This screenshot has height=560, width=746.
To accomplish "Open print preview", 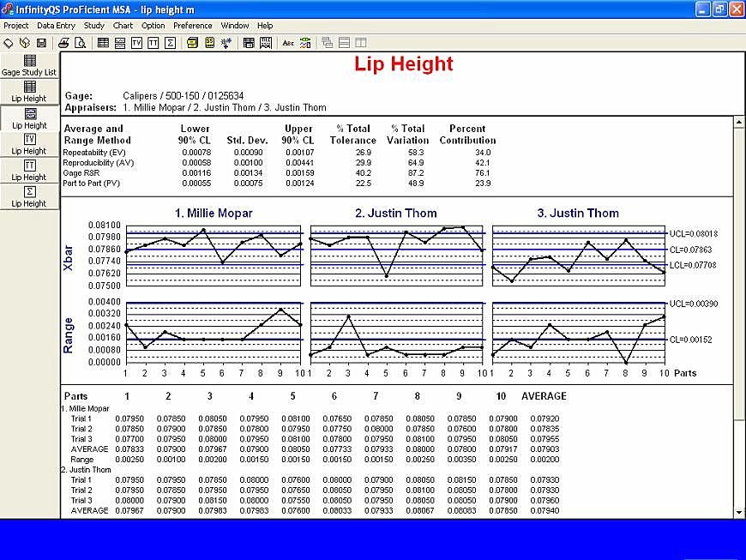I will 81,43.
